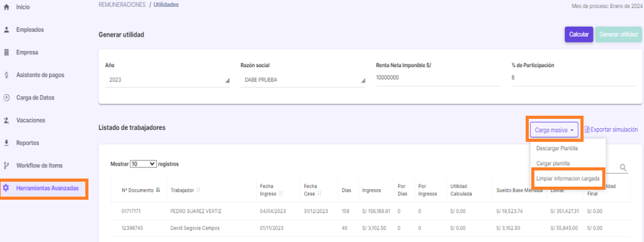Click the Asistente de pagos dollar icon

point(6,75)
